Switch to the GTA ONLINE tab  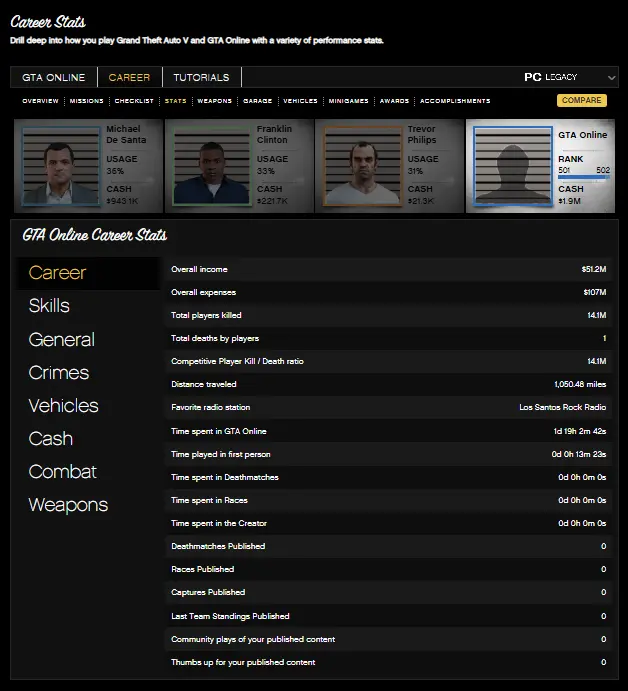coord(54,77)
